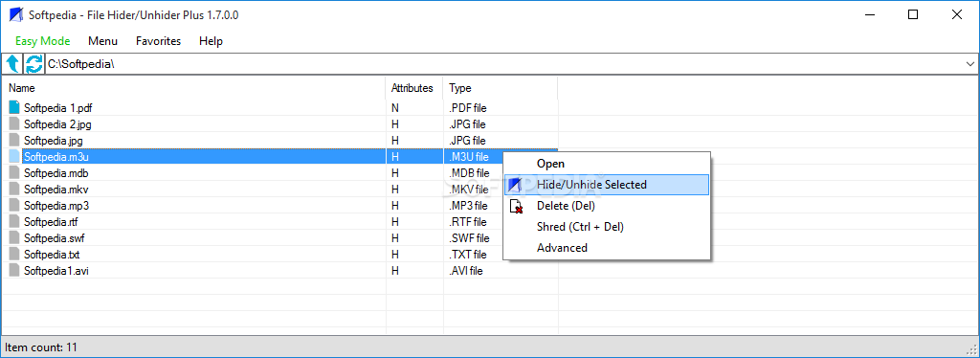Click the .TXT file type cell
This screenshot has height=358, width=980.
(467, 255)
